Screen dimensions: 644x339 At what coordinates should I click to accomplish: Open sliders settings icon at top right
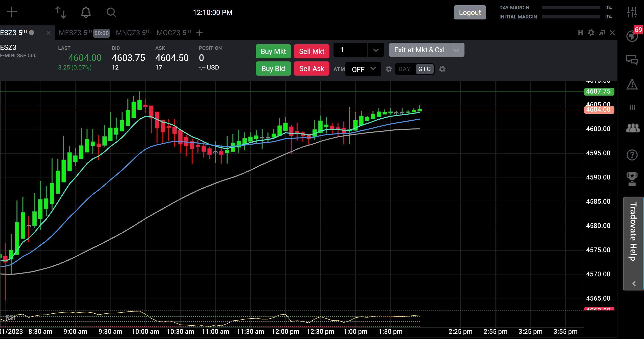click(x=632, y=12)
